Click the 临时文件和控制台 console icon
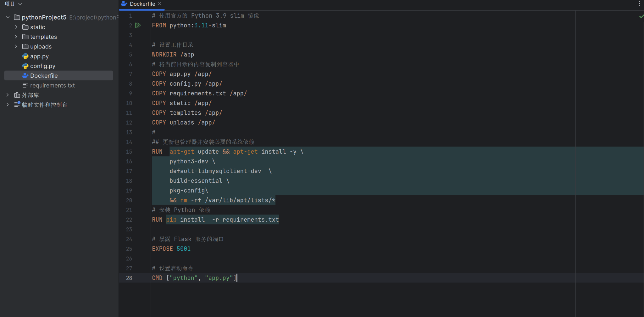644x317 pixels. 17,105
